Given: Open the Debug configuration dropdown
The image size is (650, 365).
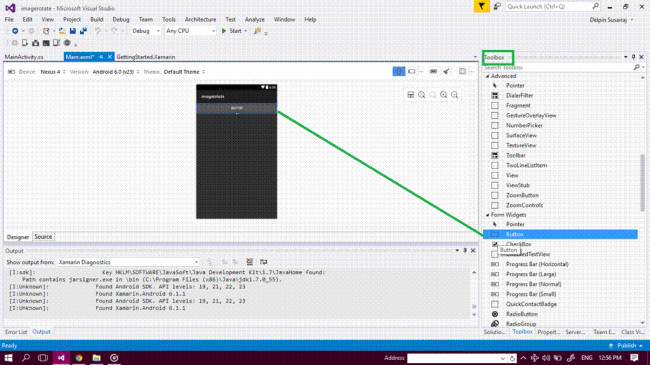Looking at the screenshot, I should 146,31.
